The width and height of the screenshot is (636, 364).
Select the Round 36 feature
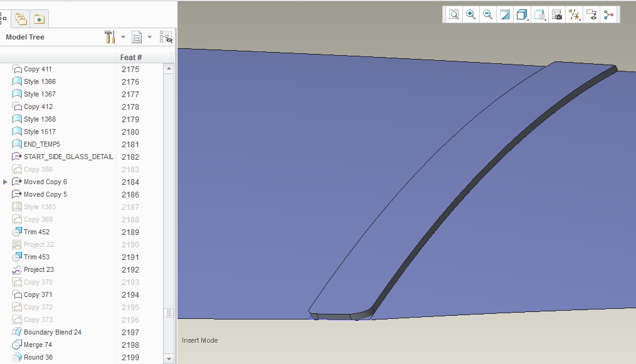(x=38, y=358)
